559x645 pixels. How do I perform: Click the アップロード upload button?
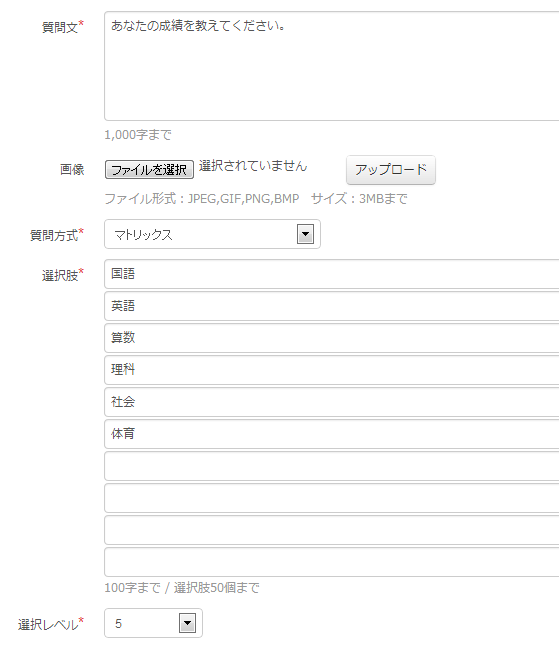391,169
